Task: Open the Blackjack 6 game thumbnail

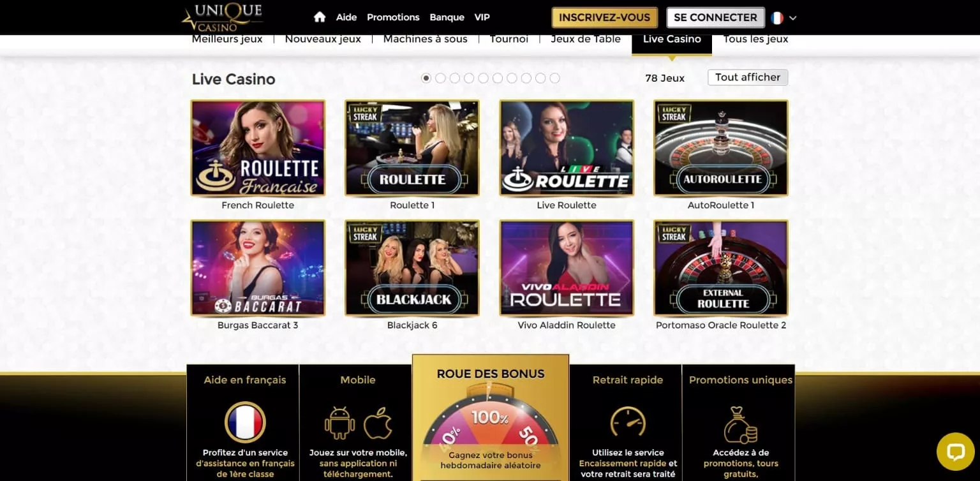Action: coord(412,268)
